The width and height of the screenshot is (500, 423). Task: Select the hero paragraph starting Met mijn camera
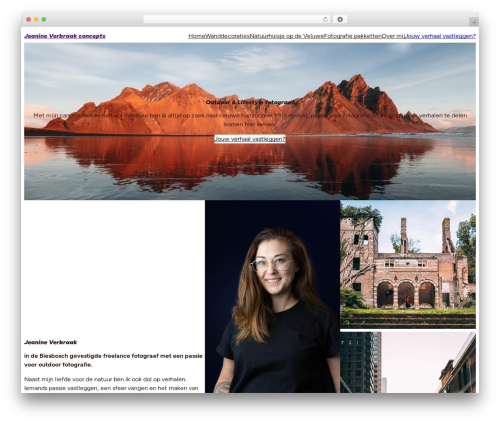(250, 120)
